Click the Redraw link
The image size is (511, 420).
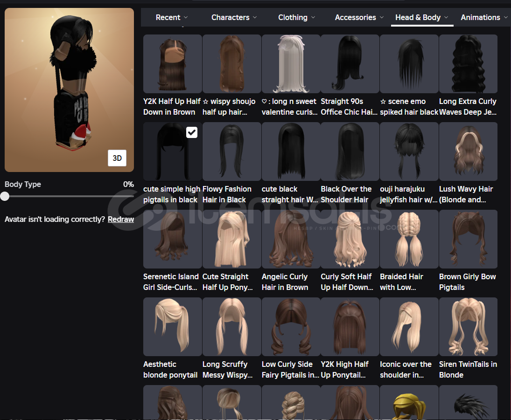point(121,219)
